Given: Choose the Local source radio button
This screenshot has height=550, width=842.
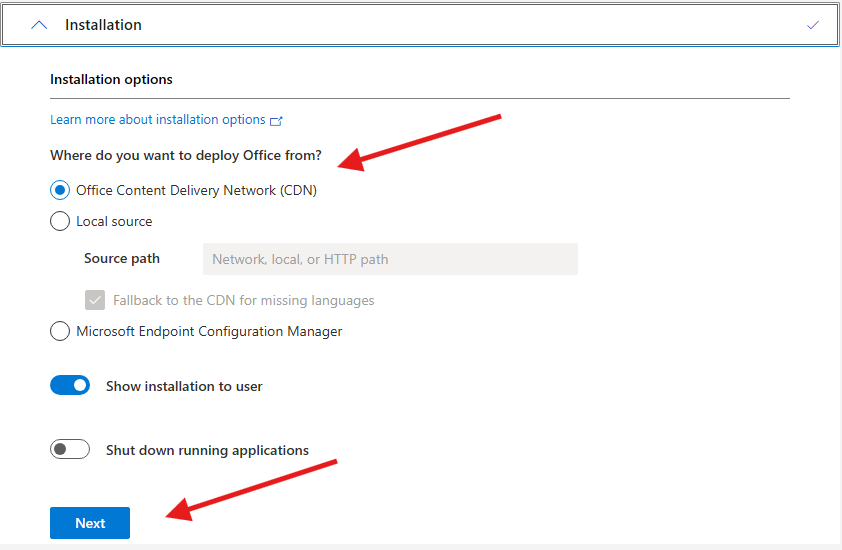Looking at the screenshot, I should (60, 221).
